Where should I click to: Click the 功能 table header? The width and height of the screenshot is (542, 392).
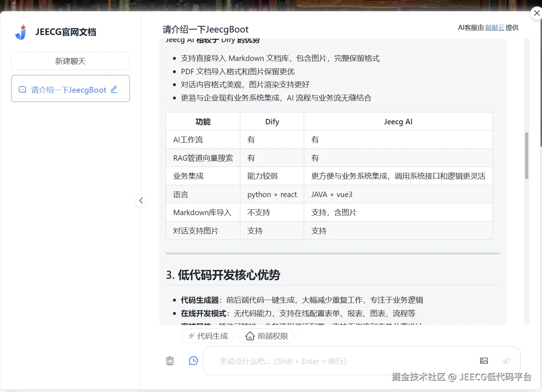203,121
